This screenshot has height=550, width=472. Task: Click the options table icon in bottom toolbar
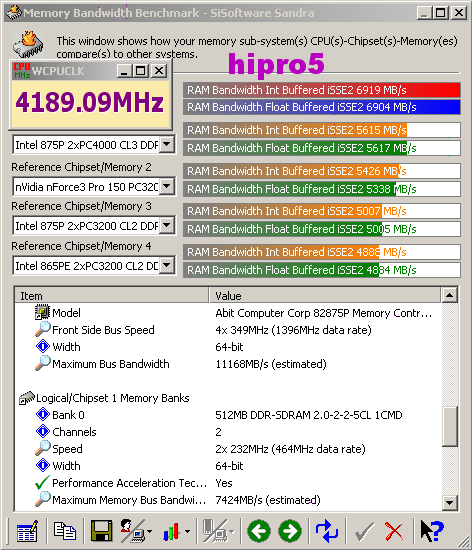(x=27, y=531)
